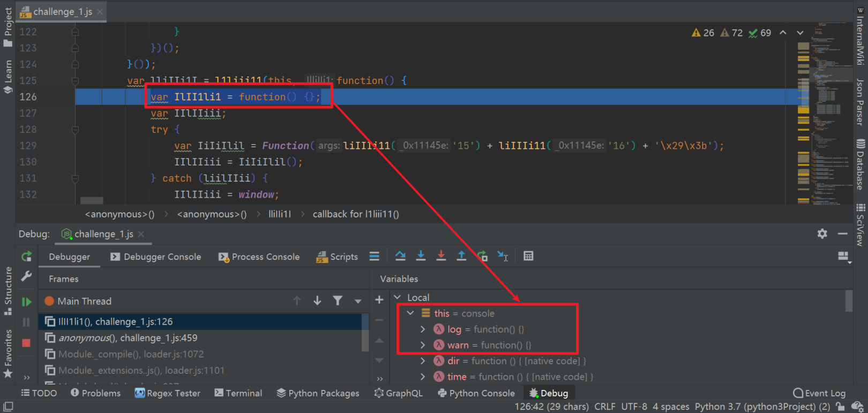
Task: Click the editor horizontal scrollbar thumb
Action: tap(92, 200)
